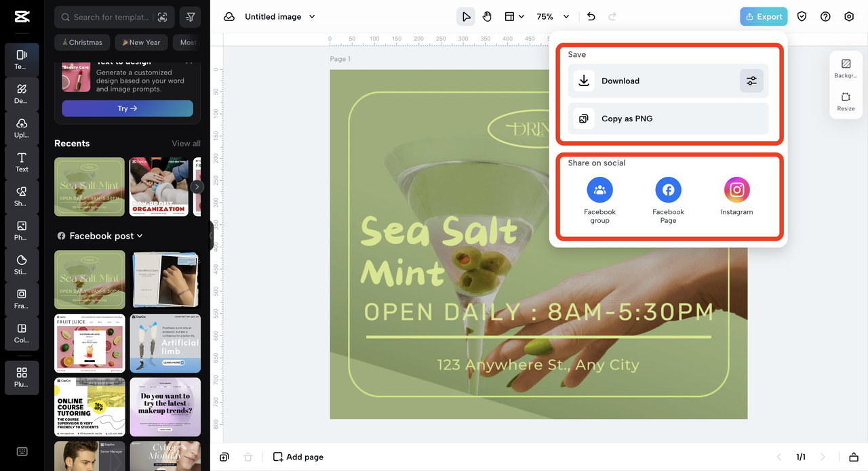
Task: Open the help question mark icon
Action: (825, 16)
